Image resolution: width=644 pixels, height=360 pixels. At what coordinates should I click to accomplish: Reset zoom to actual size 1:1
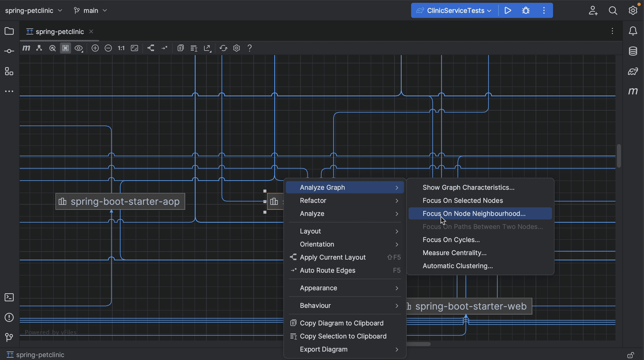pos(121,48)
